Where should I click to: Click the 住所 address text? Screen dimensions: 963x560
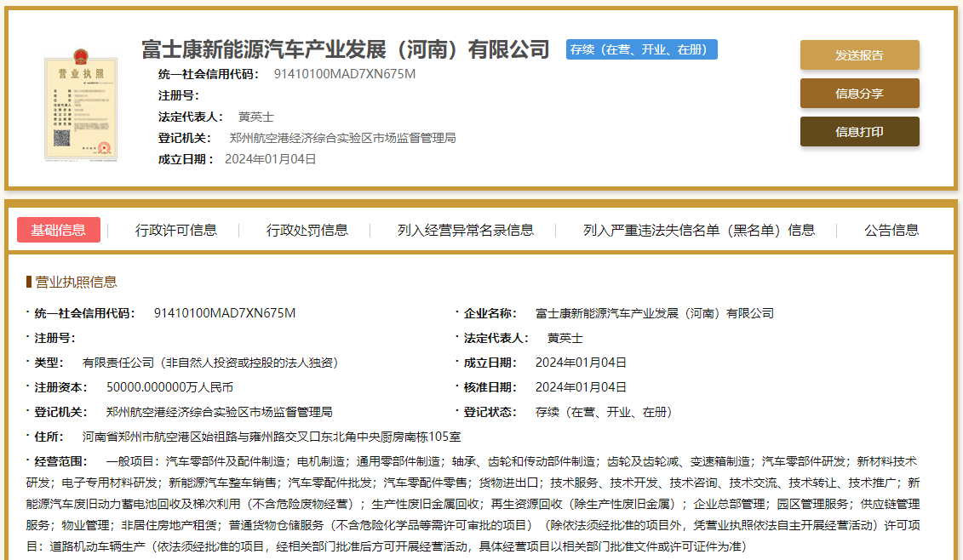tap(271, 437)
